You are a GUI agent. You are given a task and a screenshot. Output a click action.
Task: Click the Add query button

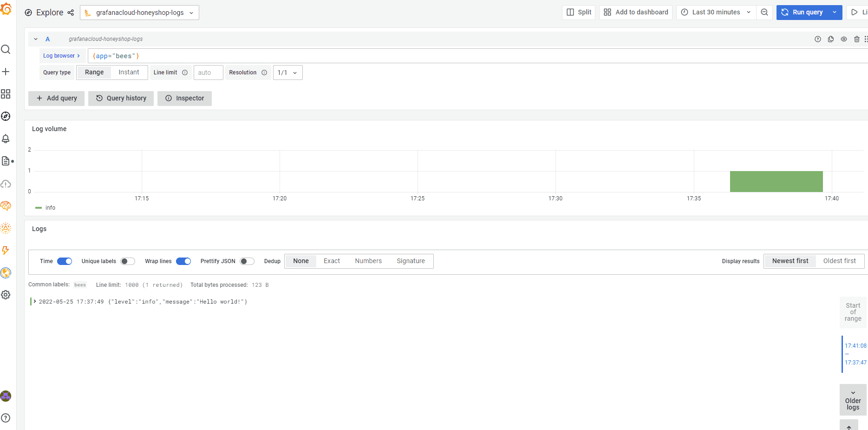point(56,99)
